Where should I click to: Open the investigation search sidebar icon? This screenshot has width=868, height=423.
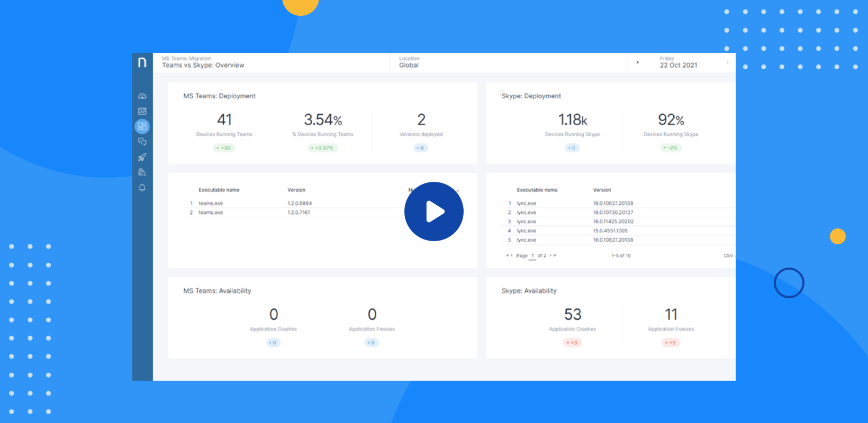tap(142, 172)
